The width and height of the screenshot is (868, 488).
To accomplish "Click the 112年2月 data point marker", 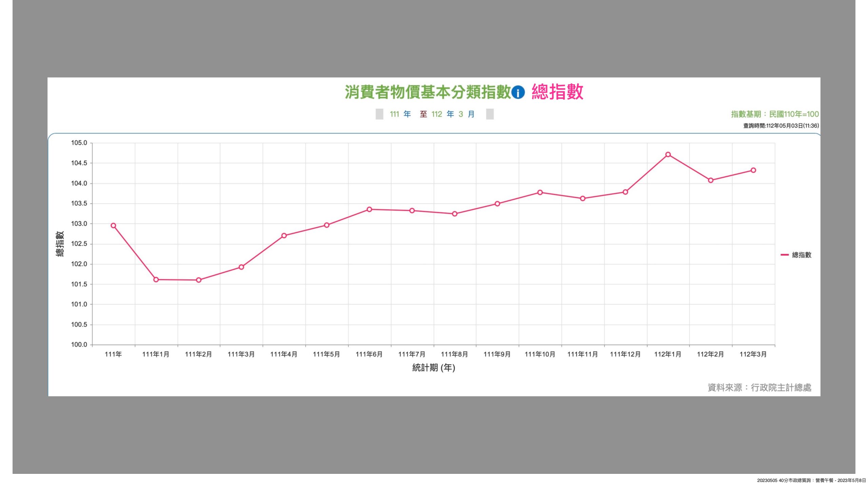I will tap(711, 181).
